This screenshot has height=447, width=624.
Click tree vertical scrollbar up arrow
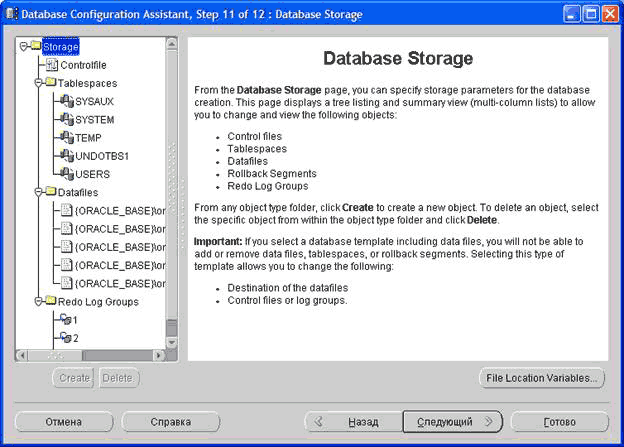tap(172, 43)
